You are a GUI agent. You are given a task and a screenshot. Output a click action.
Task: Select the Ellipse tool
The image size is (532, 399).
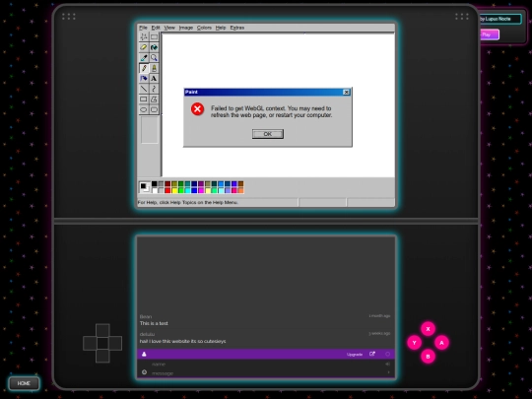point(144,109)
